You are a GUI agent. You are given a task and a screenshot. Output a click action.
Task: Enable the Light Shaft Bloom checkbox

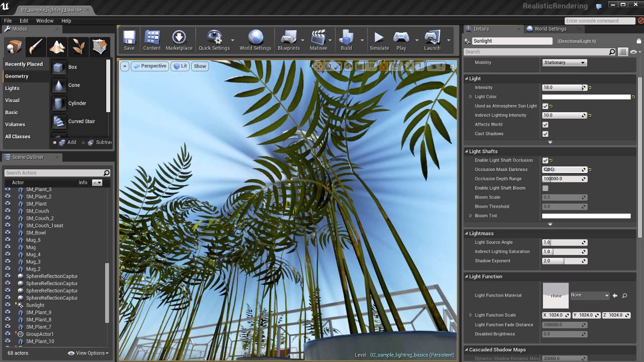[x=545, y=188]
